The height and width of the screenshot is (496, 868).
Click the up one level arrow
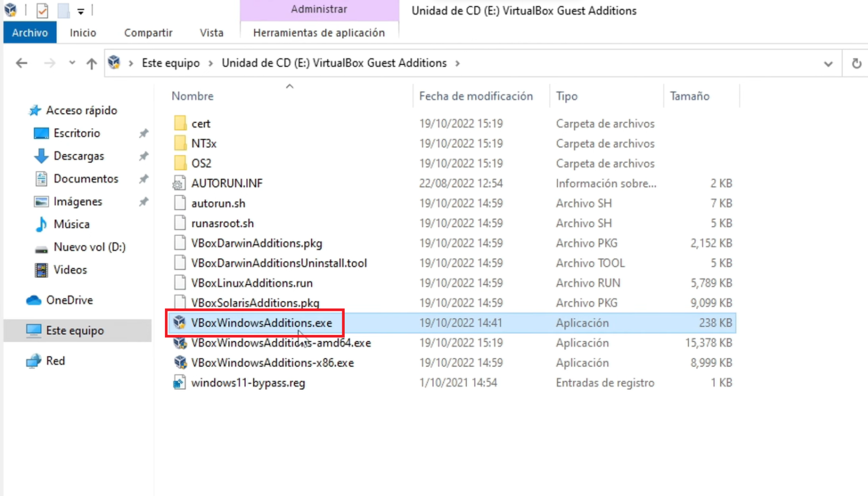(x=91, y=63)
